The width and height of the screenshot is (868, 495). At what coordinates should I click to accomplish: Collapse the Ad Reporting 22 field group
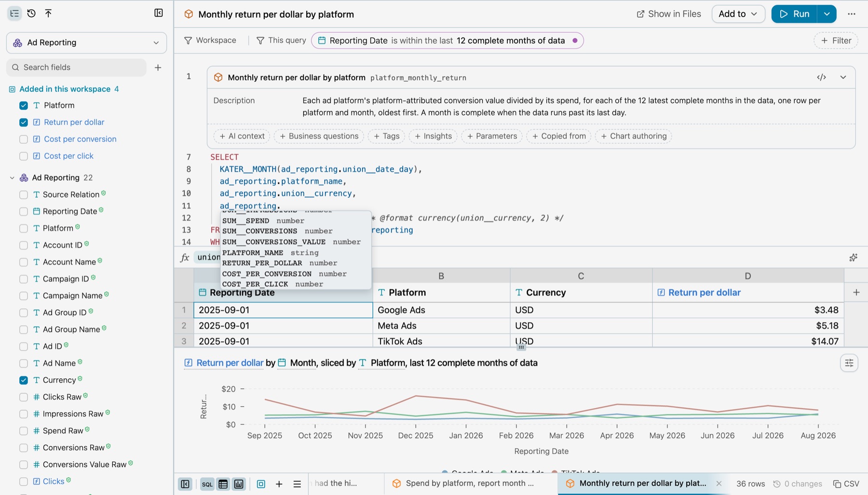(x=12, y=178)
